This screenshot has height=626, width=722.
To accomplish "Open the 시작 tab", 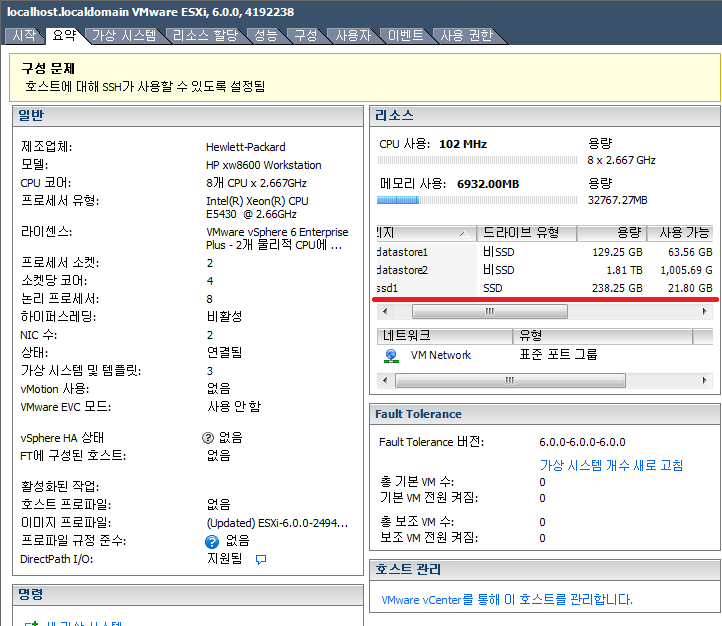I will tap(24, 35).
